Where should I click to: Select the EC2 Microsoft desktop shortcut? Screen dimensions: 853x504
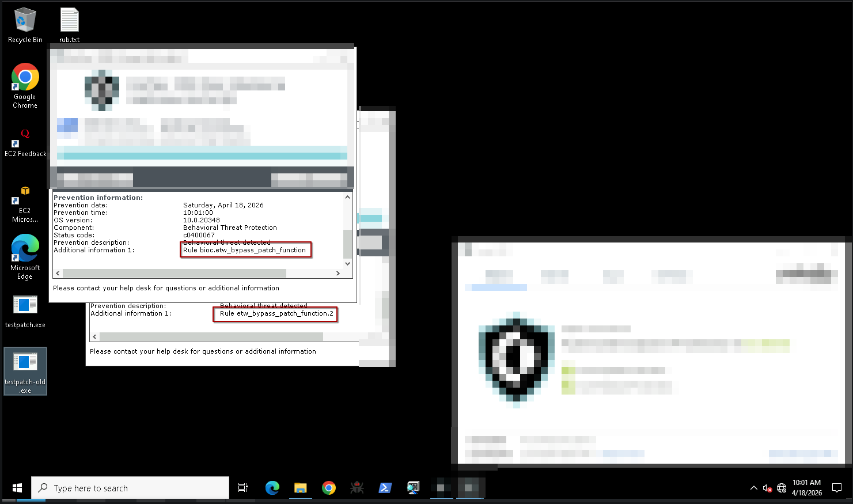tap(25, 204)
